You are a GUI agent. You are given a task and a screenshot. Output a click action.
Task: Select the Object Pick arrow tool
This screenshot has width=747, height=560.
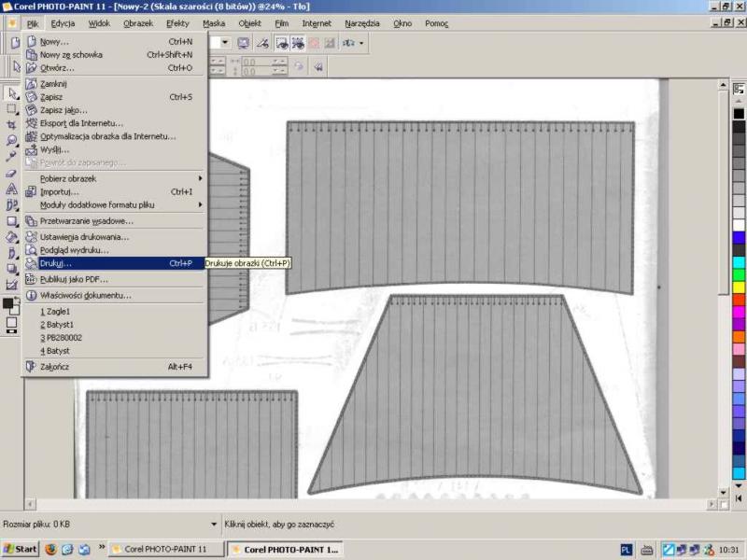pos(11,92)
